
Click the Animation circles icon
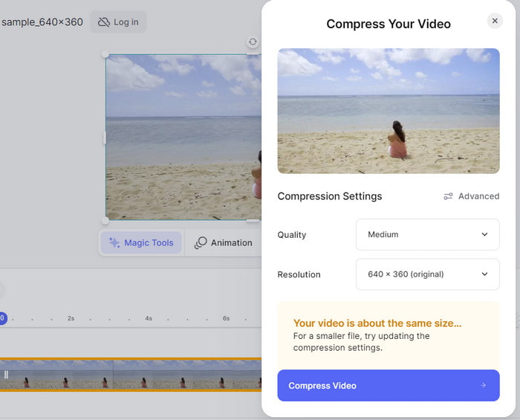[201, 243]
